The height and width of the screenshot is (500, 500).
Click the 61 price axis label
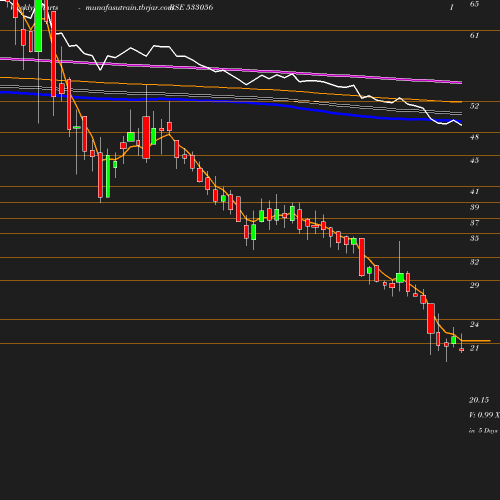(474, 35)
